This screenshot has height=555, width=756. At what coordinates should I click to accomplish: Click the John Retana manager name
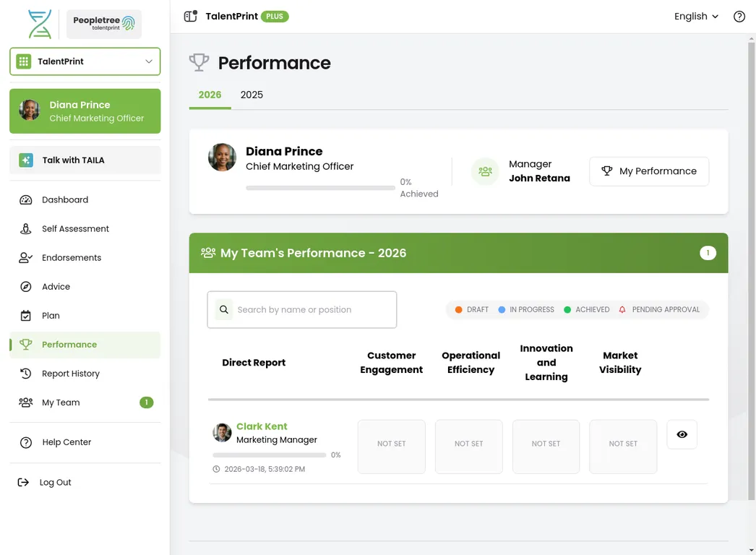pyautogui.click(x=539, y=178)
